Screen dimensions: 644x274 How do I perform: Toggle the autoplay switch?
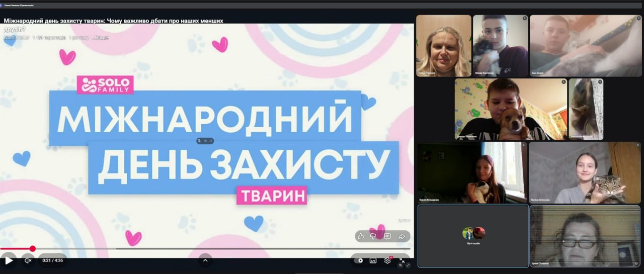point(359,260)
